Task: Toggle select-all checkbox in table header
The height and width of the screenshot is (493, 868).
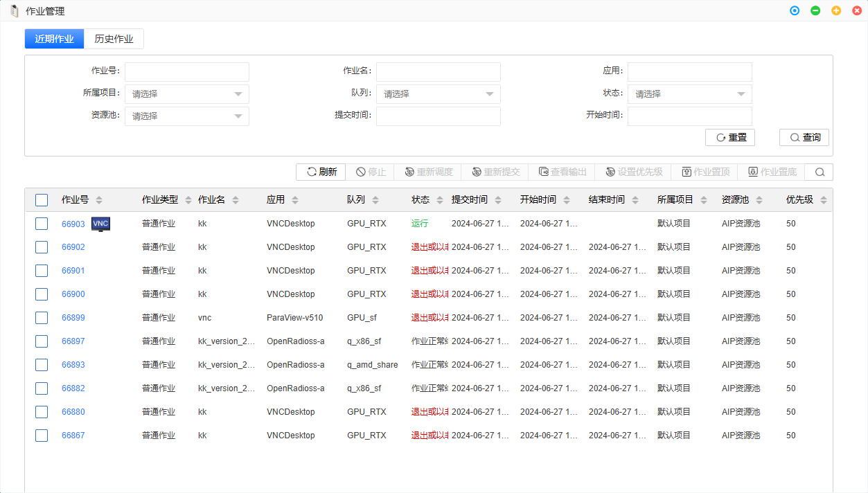Action: coord(42,200)
